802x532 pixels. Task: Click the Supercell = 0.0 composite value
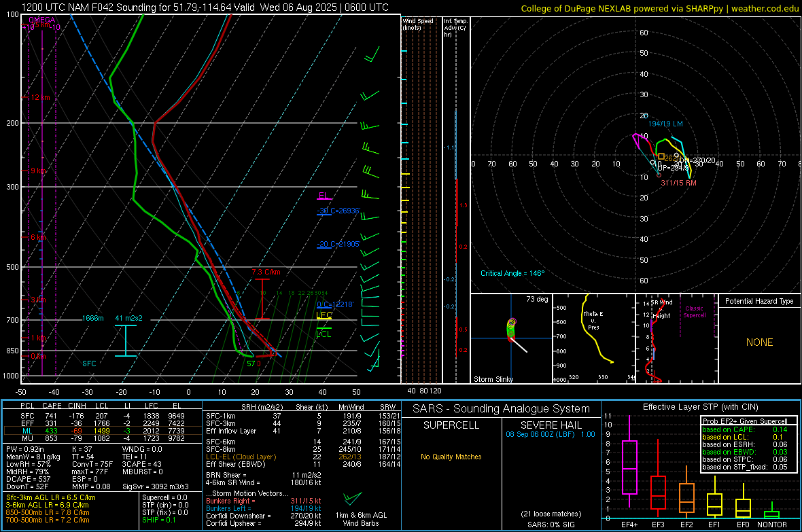click(164, 497)
